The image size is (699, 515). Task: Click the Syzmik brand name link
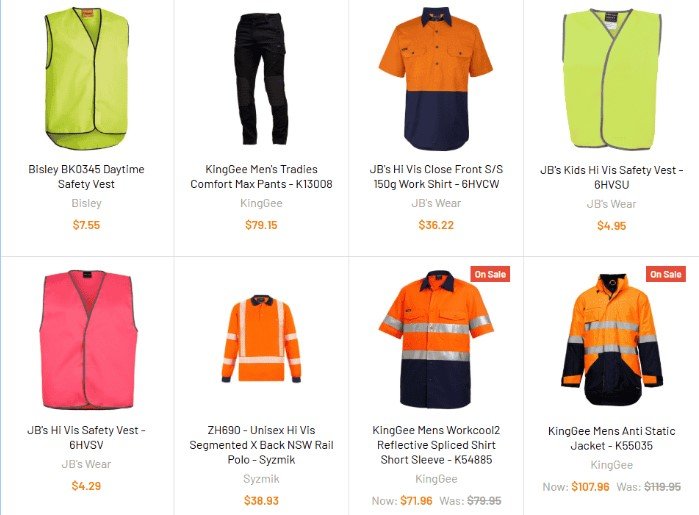tap(261, 479)
